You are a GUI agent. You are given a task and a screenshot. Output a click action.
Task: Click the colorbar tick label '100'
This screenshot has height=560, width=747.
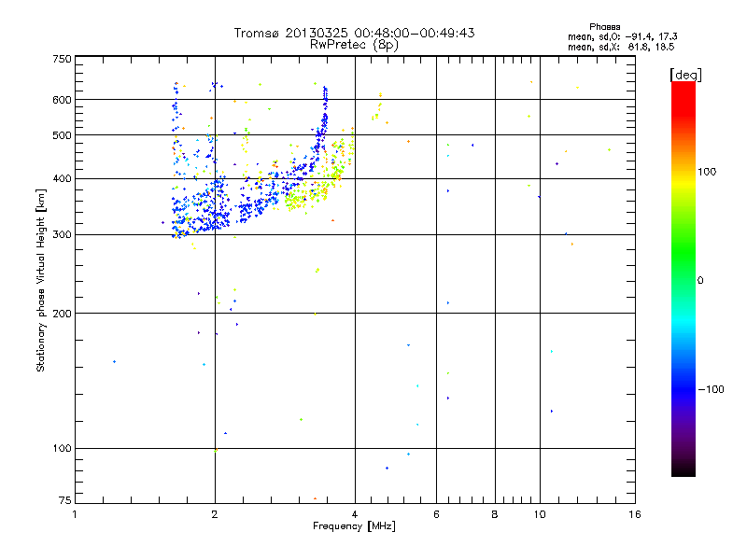tap(707, 172)
